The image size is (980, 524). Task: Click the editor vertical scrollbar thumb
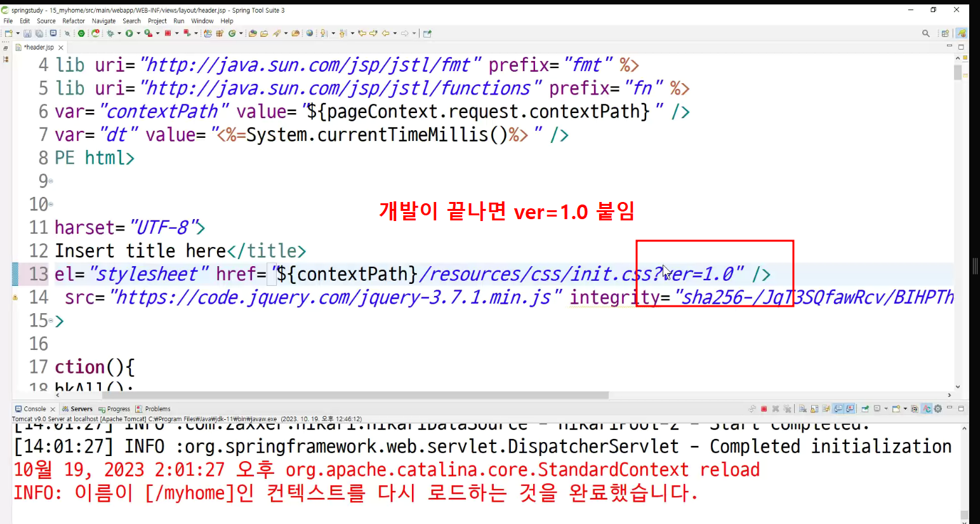coord(958,71)
